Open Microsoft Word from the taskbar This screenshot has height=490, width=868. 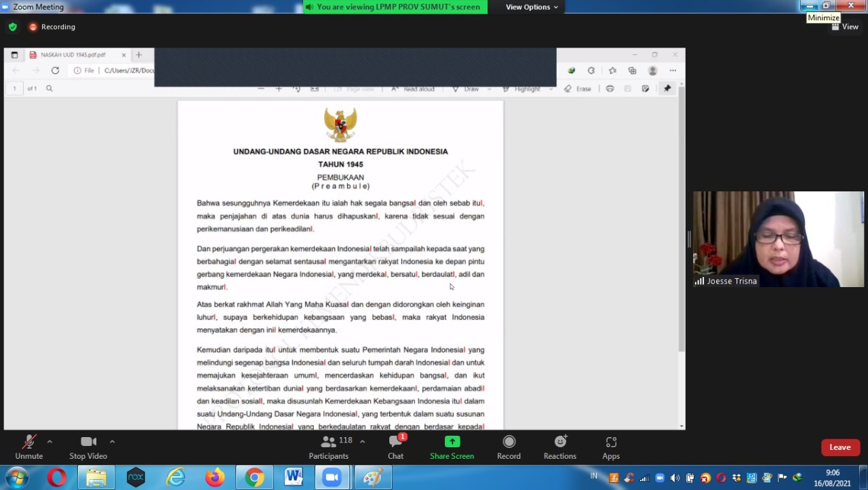pos(294,478)
